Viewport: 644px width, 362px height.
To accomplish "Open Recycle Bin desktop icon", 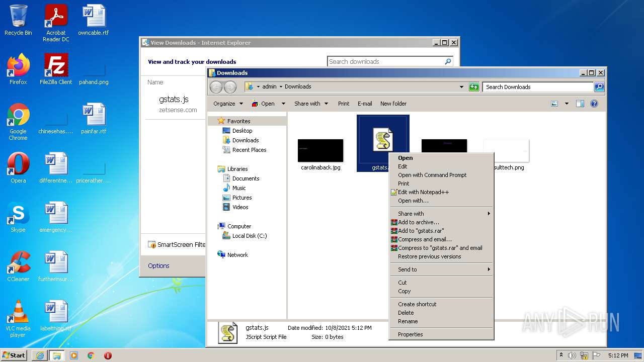I will tap(18, 20).
